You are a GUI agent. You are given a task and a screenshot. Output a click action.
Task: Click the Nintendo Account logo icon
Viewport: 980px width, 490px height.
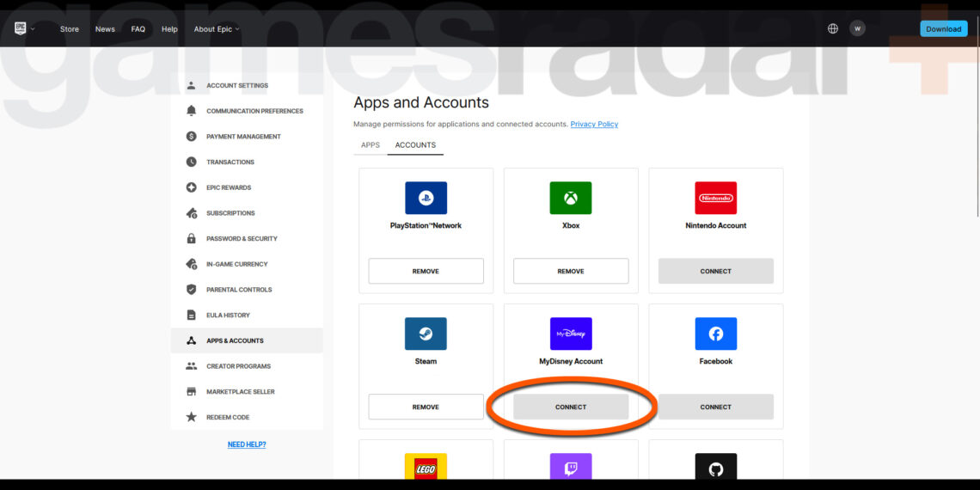click(x=715, y=198)
